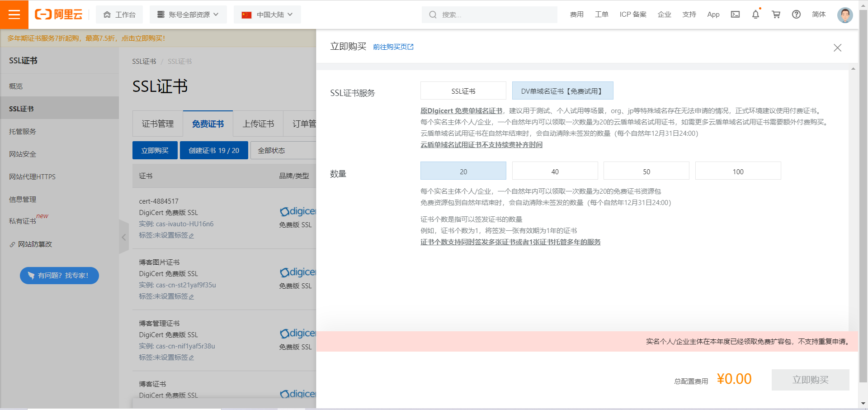Select DV单域名证书【免费试用】 option
The height and width of the screenshot is (410, 868).
[562, 91]
